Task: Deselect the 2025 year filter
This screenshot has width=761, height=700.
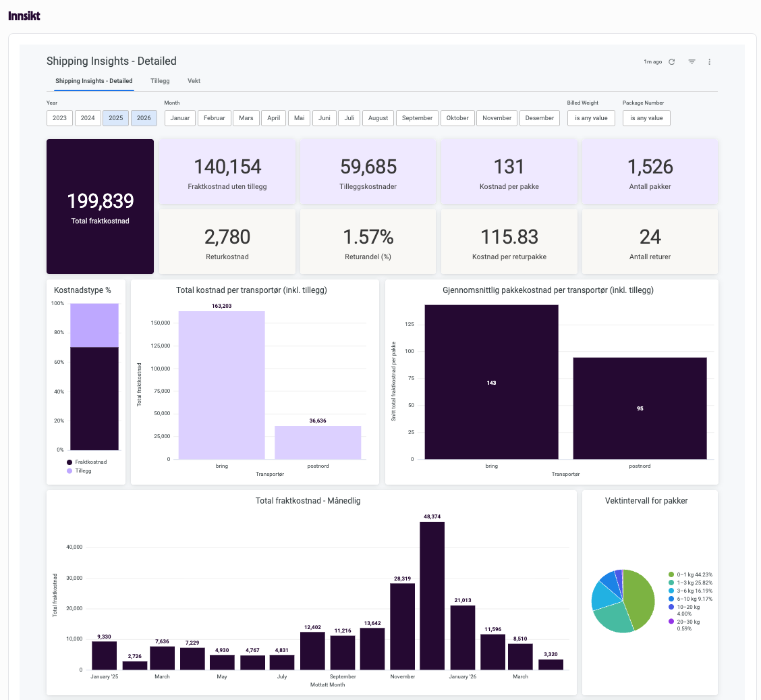Action: 115,117
